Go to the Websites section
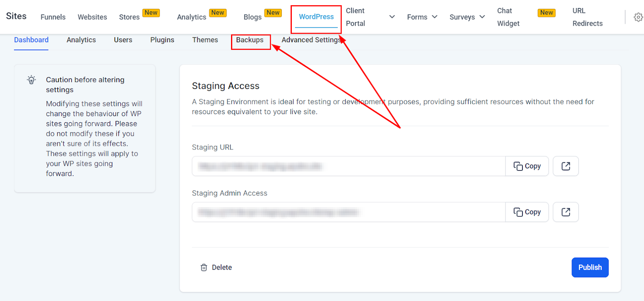 92,17
